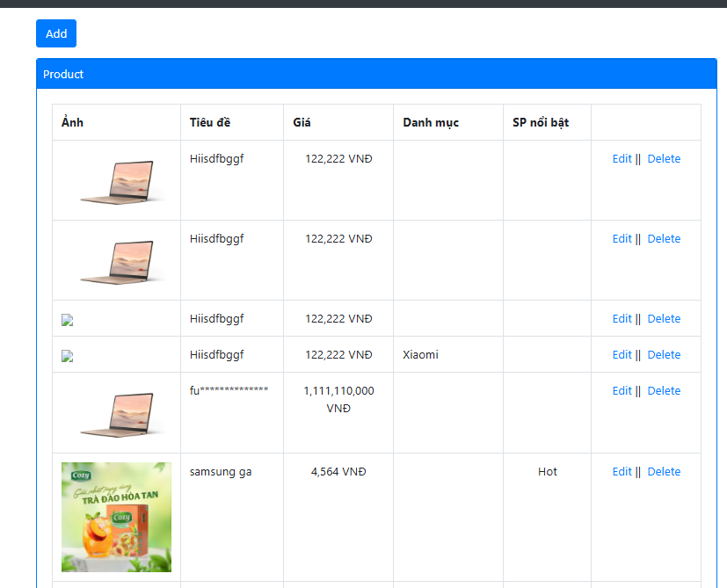The image size is (727, 588).
Task: Click the broken image icon in Xiaomi row
Action: pyautogui.click(x=67, y=356)
